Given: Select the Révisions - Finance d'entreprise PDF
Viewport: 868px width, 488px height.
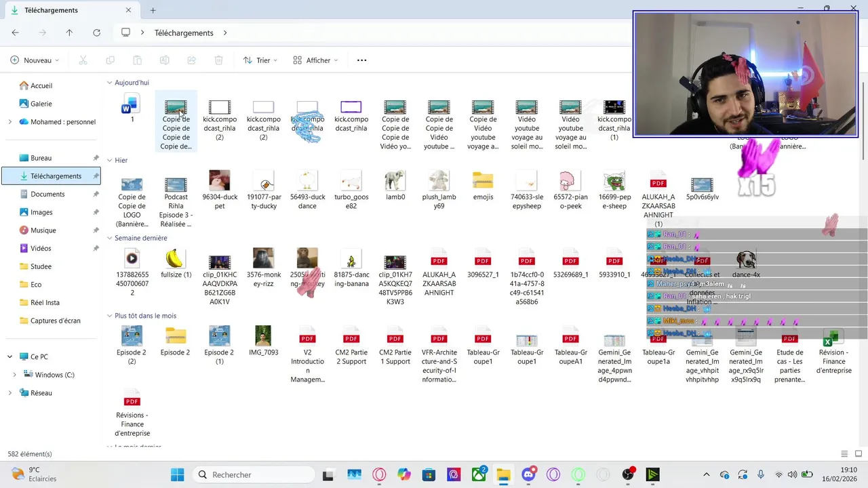Looking at the screenshot, I should (132, 413).
